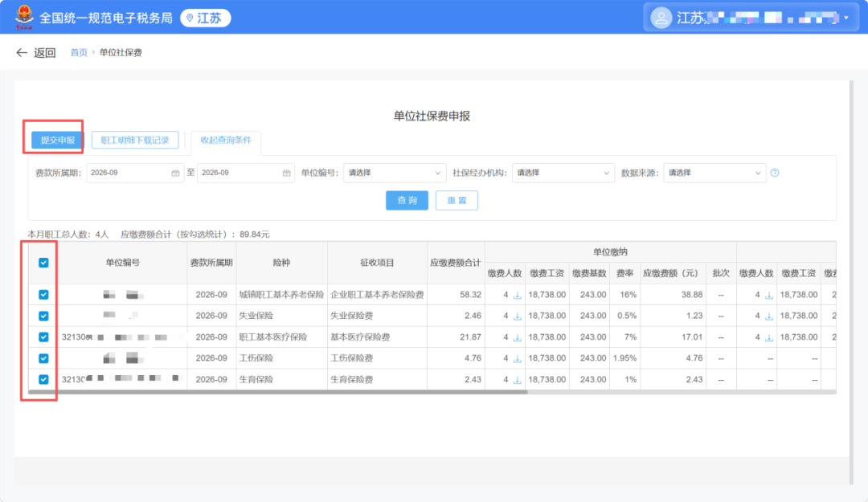868x502 pixels.
Task: Click the 查询 button
Action: click(x=407, y=200)
